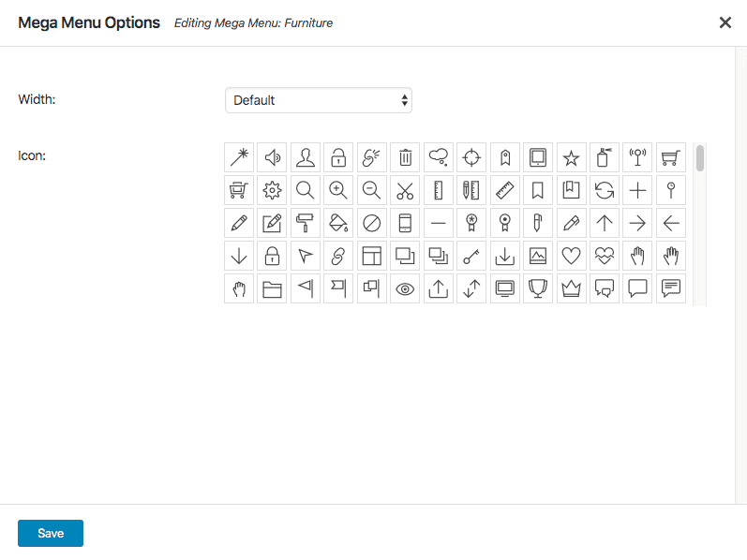This screenshot has width=747, height=560.
Task: Choose the key icon
Action: (471, 255)
